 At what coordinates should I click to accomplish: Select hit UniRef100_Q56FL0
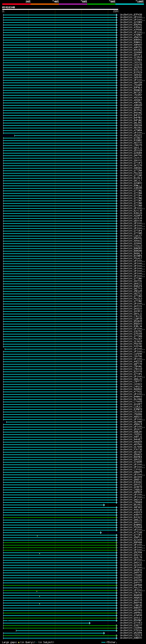131,538
